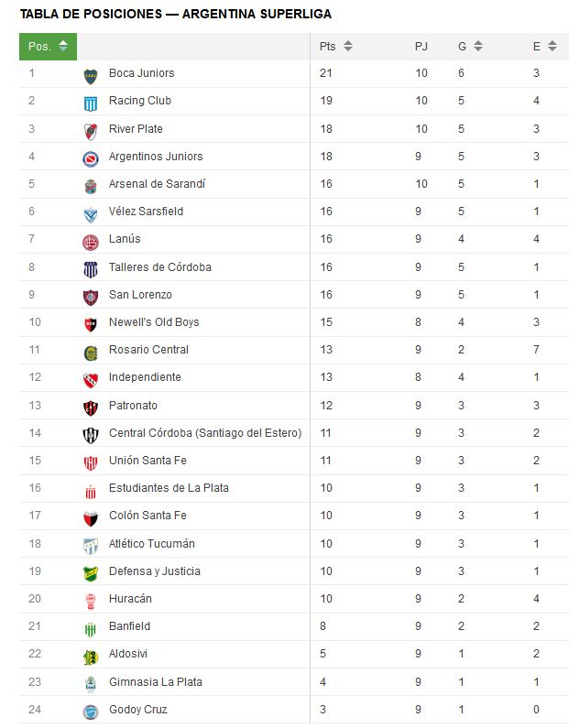Select the PJ column header
The image size is (579, 728).
[421, 47]
